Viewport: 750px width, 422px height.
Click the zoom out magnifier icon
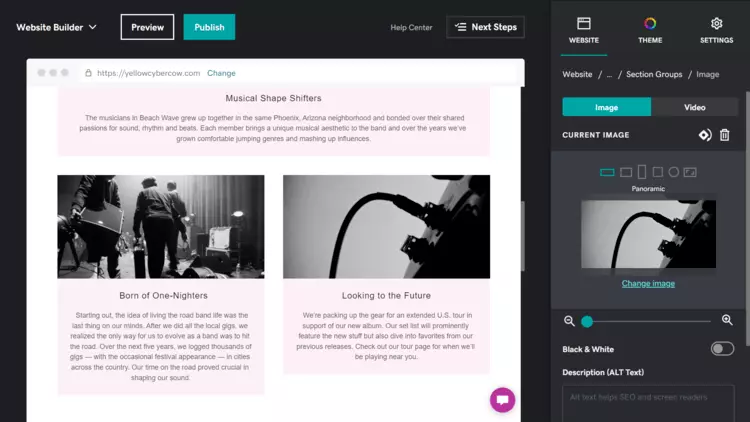tap(569, 321)
